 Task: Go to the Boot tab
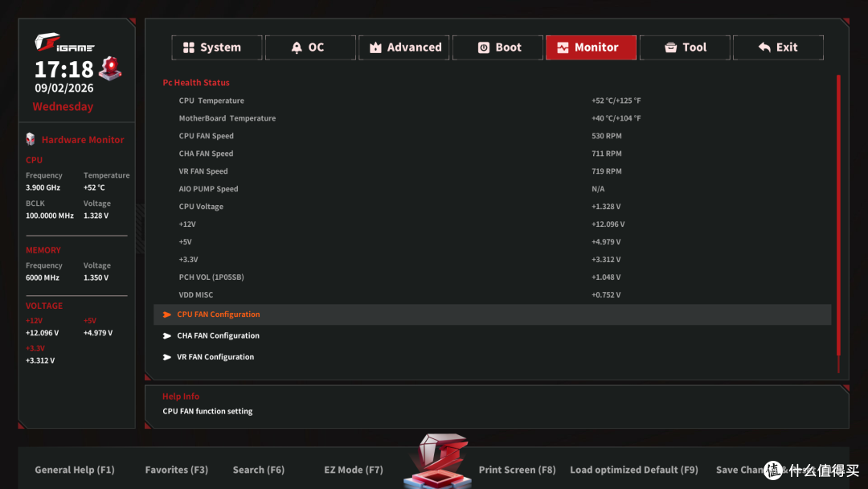click(x=497, y=47)
